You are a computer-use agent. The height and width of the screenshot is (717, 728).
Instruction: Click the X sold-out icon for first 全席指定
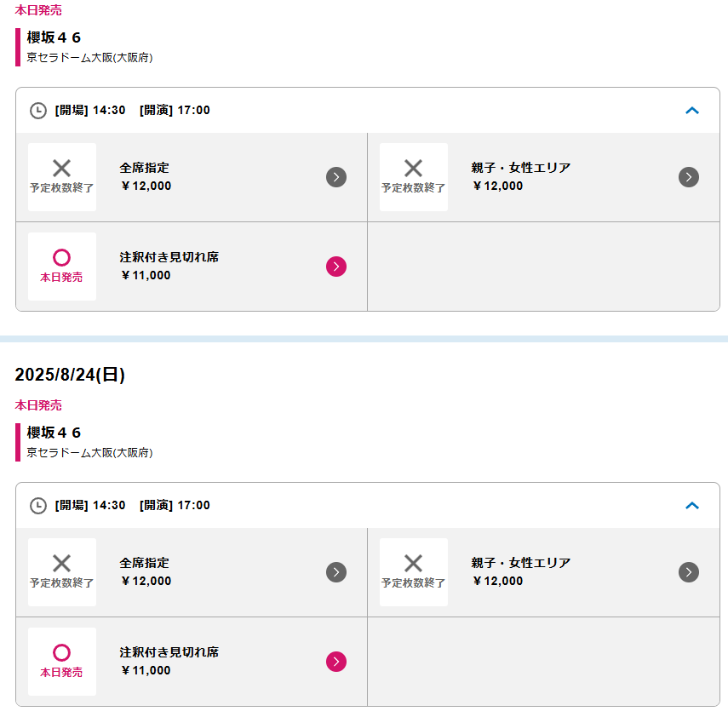point(62,177)
